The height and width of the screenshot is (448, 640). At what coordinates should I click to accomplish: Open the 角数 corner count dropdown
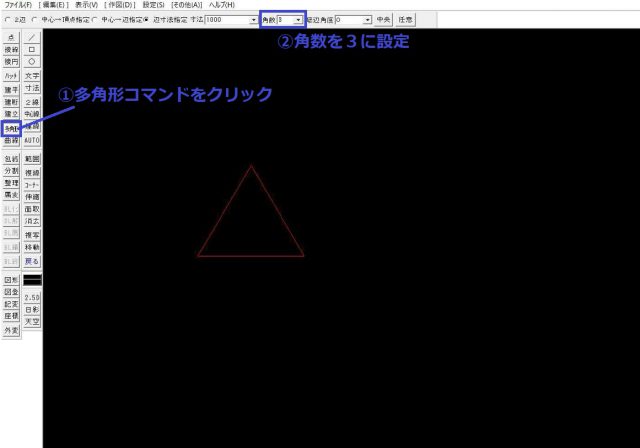click(298, 19)
